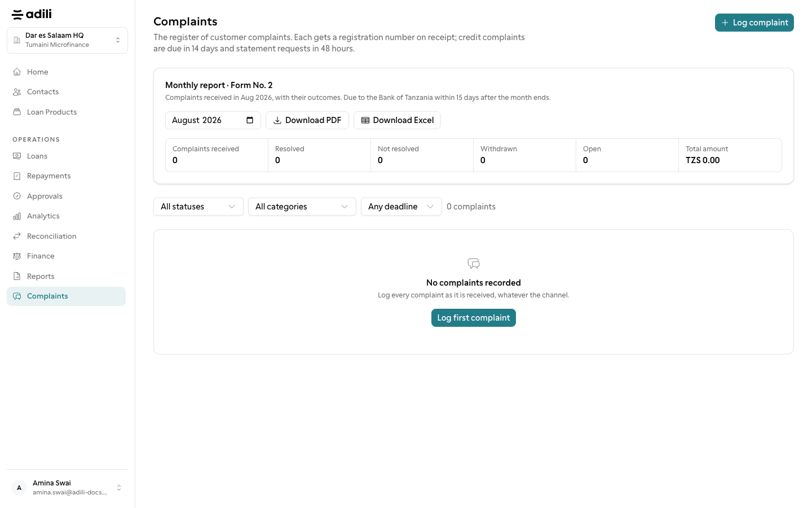Expand the All statuses dropdown
The width and height of the screenshot is (812, 508).
click(x=198, y=207)
